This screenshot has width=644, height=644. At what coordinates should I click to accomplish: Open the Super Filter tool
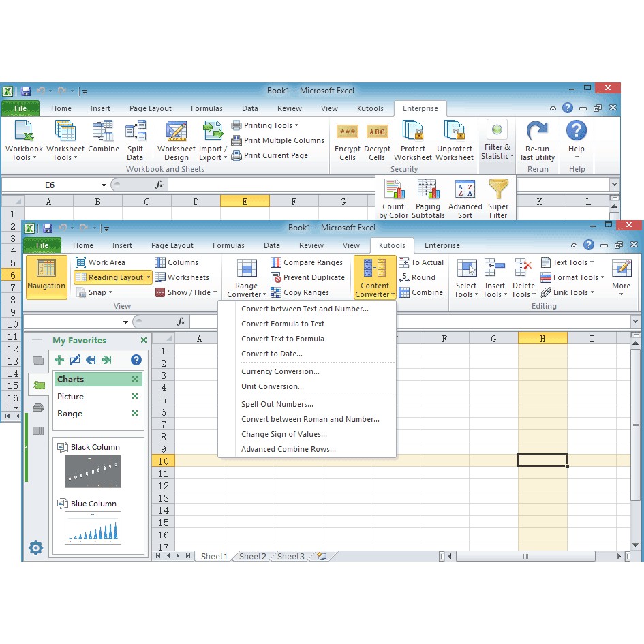pyautogui.click(x=498, y=198)
